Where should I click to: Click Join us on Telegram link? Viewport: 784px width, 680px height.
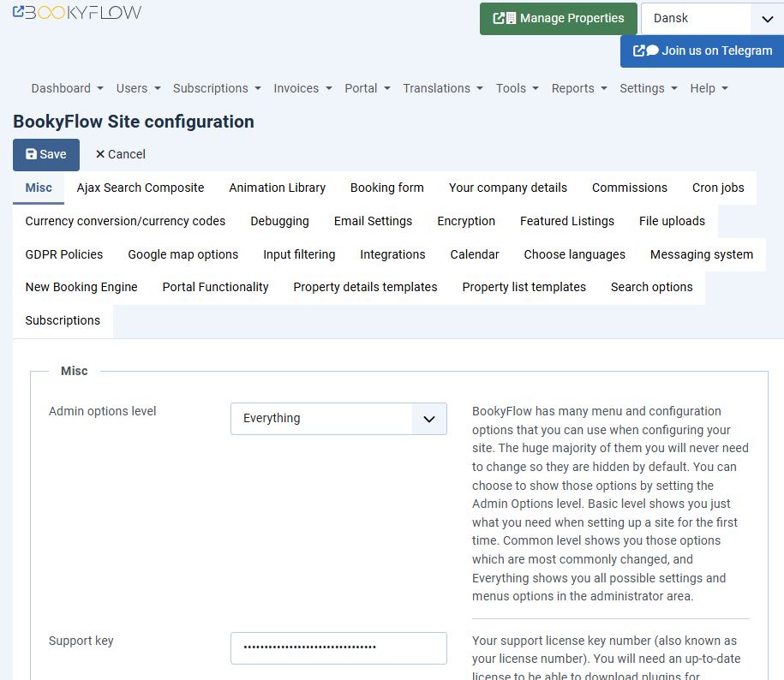702,51
